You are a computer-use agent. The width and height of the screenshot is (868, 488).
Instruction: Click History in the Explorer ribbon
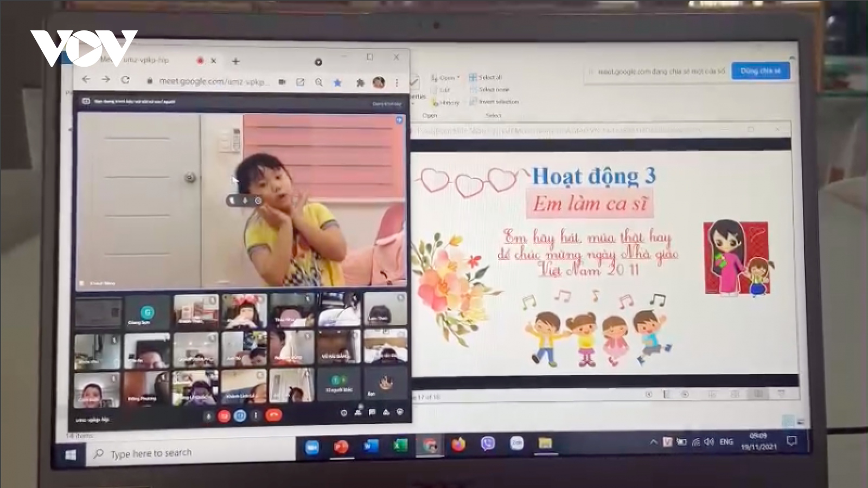click(445, 102)
